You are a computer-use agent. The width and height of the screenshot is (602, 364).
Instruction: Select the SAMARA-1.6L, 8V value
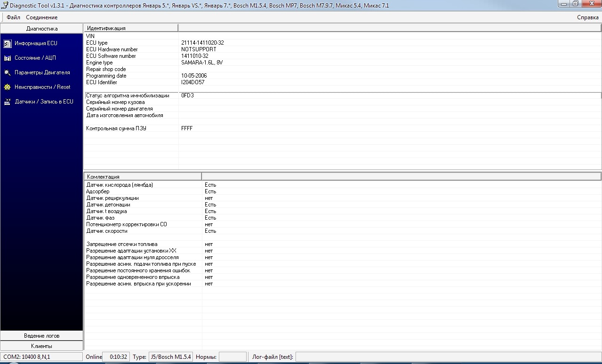click(202, 63)
